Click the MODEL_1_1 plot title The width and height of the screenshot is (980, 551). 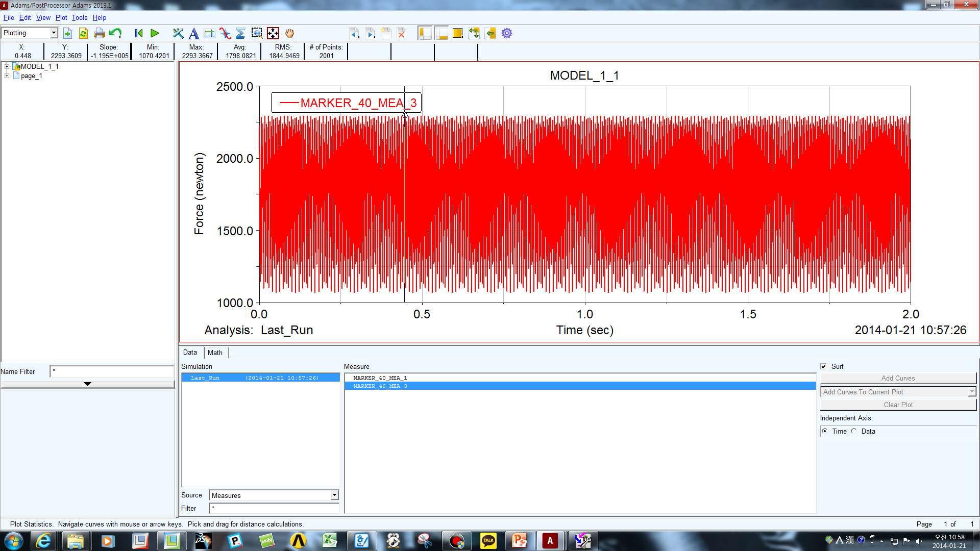coord(584,76)
